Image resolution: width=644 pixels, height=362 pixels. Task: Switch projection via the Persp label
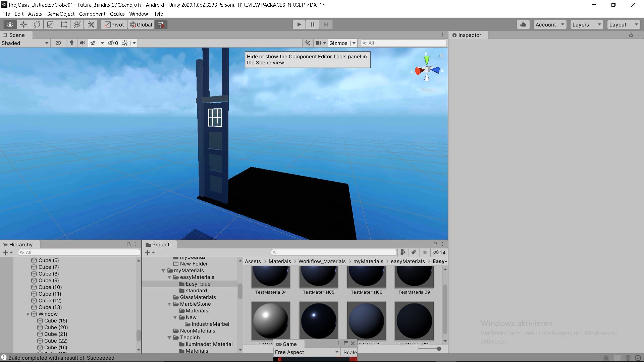point(428,90)
